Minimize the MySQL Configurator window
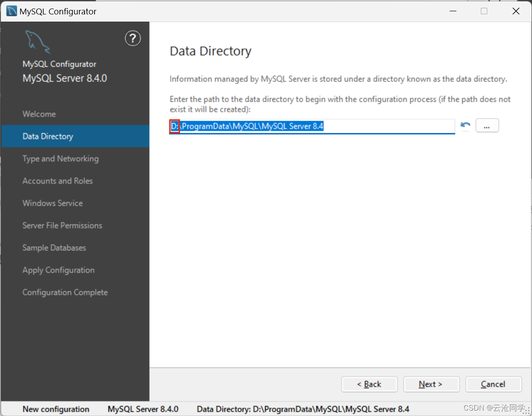This screenshot has height=416, width=532. click(x=453, y=11)
